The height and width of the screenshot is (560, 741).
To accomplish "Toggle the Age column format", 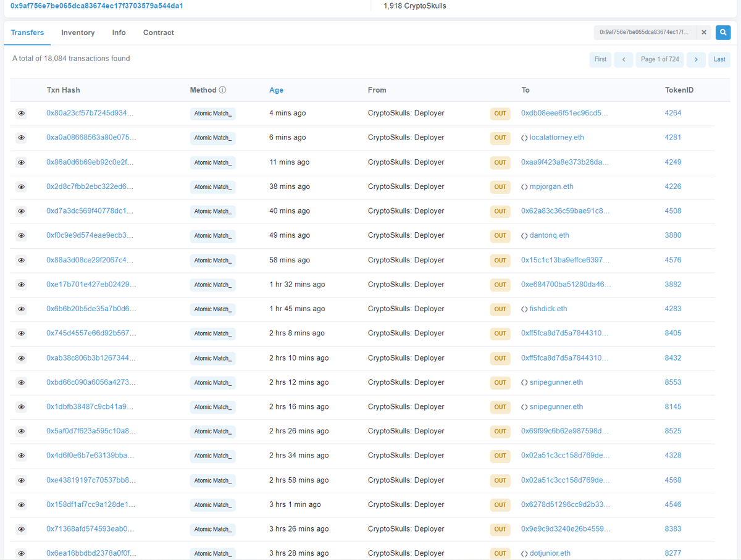I will pos(276,90).
